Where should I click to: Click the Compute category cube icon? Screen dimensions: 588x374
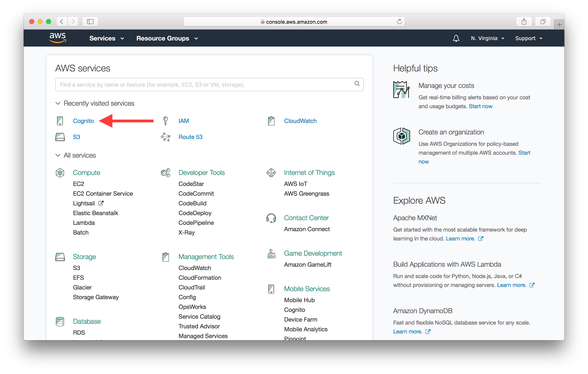(60, 173)
